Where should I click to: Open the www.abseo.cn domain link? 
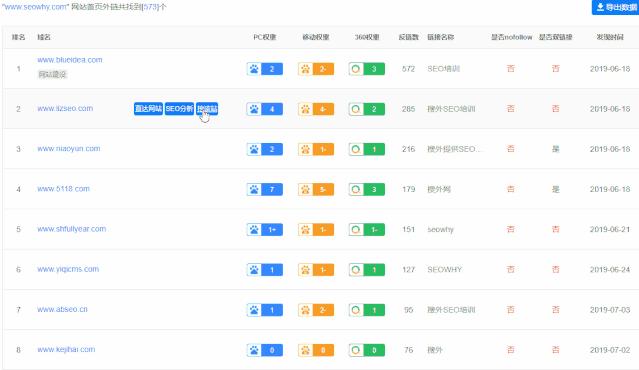click(62, 309)
